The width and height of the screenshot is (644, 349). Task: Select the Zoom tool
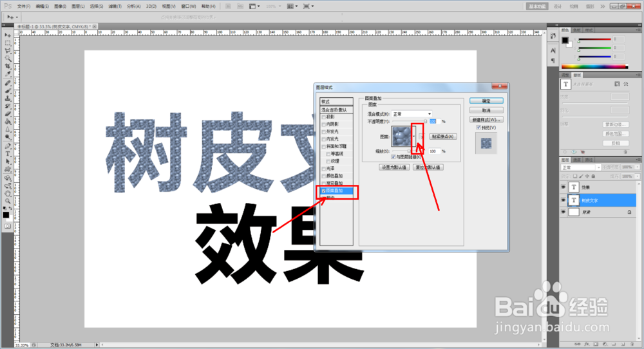(8, 201)
